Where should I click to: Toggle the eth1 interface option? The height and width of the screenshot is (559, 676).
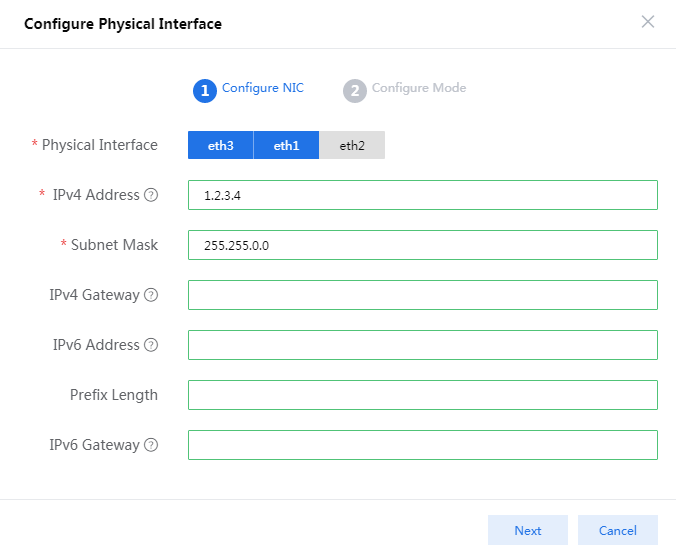point(286,145)
